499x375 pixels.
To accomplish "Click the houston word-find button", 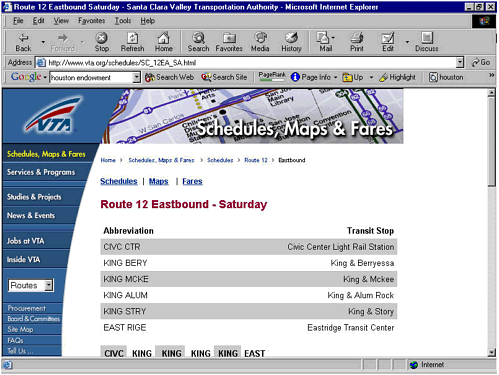I will (x=446, y=77).
